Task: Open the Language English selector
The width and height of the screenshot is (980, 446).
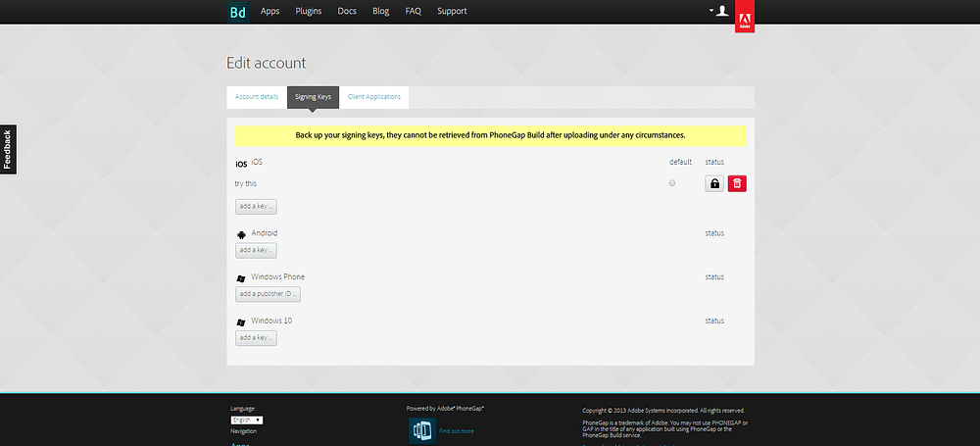Action: click(247, 421)
